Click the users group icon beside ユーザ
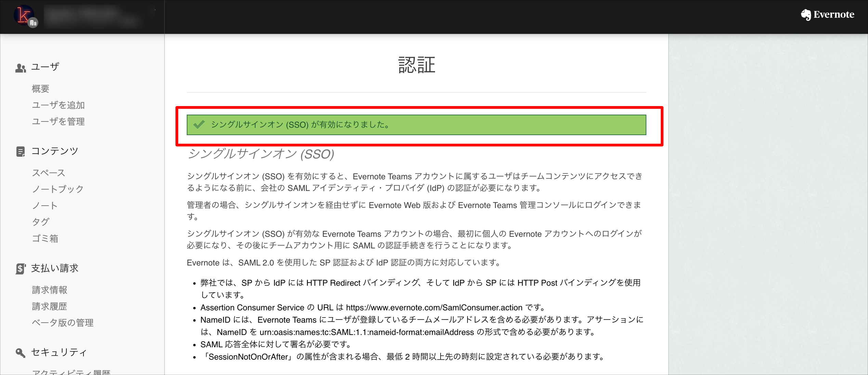Image resolution: width=868 pixels, height=375 pixels. coord(21,68)
